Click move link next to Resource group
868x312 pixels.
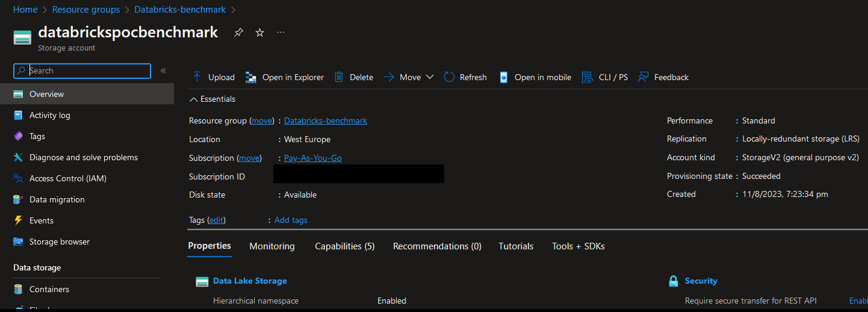[x=262, y=120]
